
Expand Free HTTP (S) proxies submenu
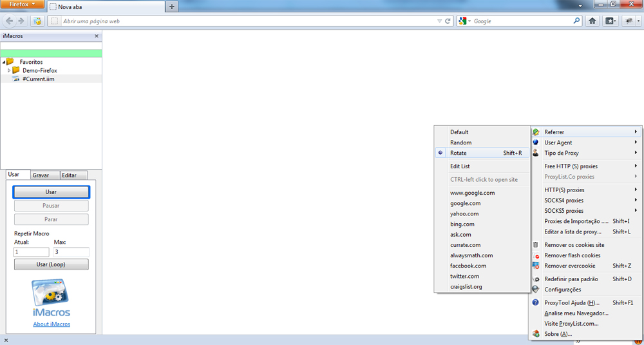pos(585,166)
